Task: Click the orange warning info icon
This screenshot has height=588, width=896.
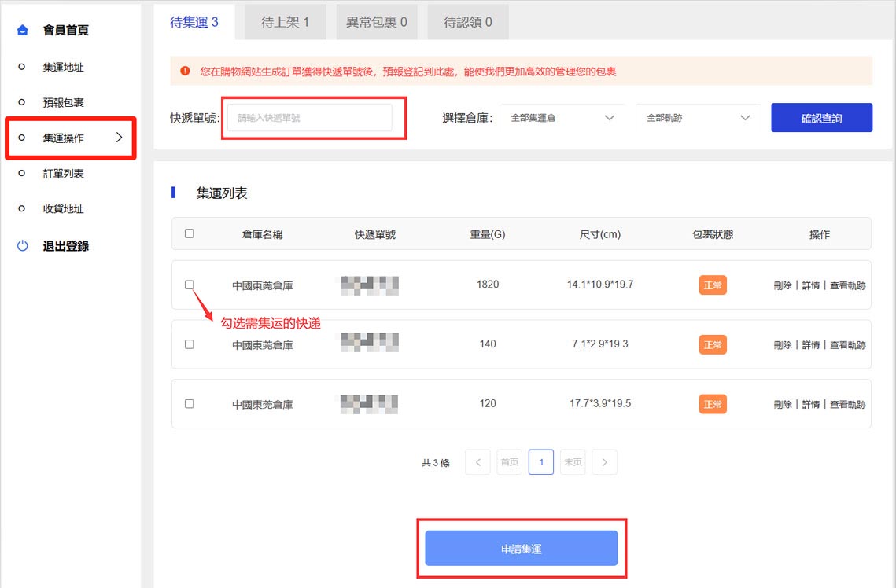Action: (x=185, y=71)
